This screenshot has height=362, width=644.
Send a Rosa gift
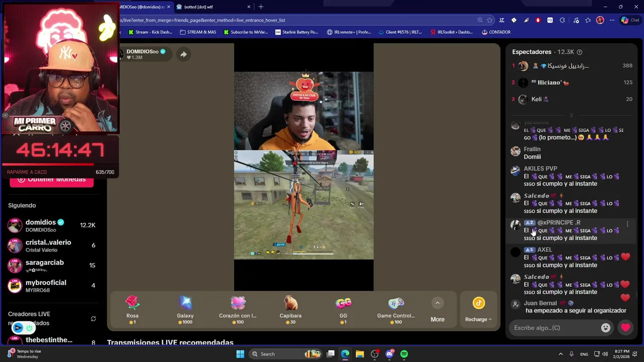[x=132, y=310]
